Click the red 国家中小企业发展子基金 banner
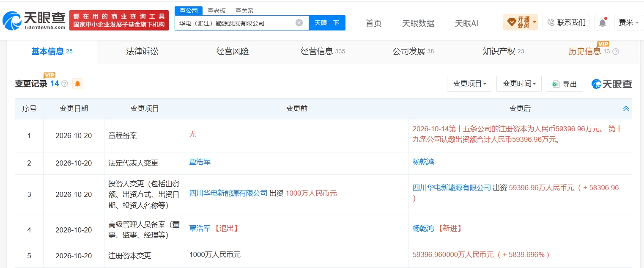 click(x=119, y=20)
